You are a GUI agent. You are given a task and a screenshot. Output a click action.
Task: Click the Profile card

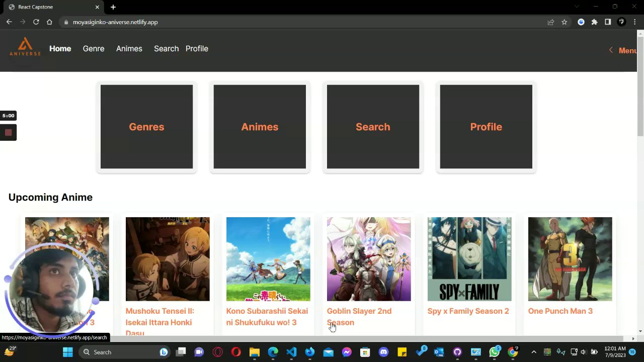click(x=486, y=127)
